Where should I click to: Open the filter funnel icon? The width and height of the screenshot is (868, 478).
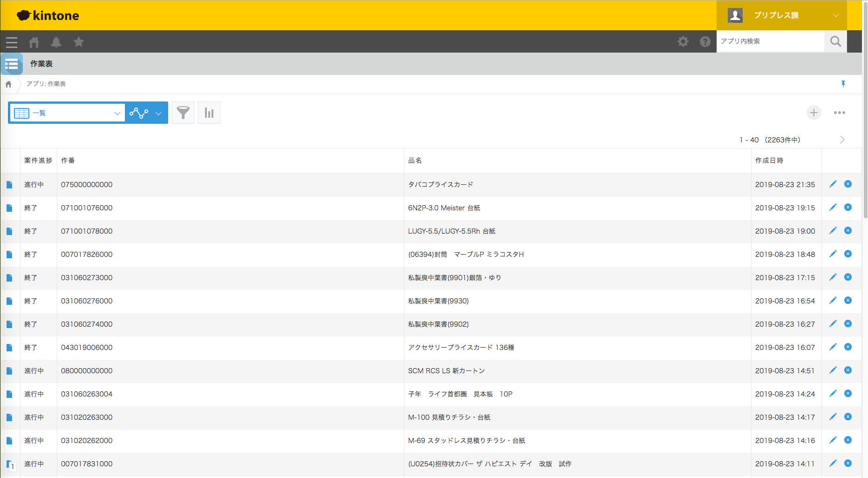tap(183, 113)
